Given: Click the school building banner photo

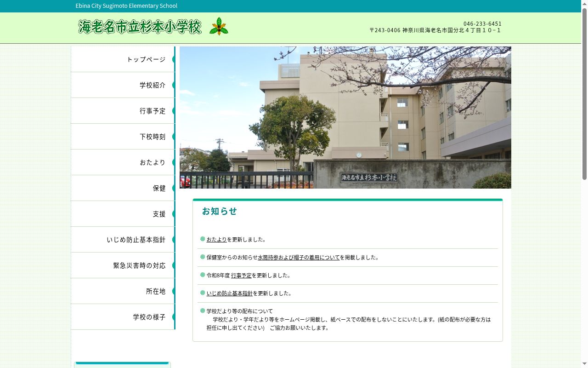Looking at the screenshot, I should point(345,117).
